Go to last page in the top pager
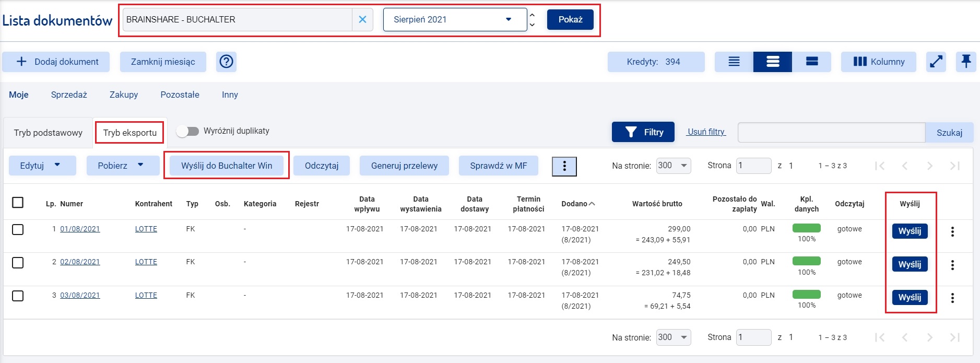Screen dimensions: 980x363 tap(955, 166)
